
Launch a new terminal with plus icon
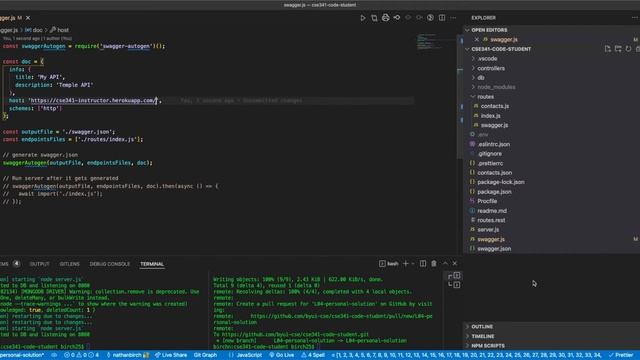[x=406, y=264]
